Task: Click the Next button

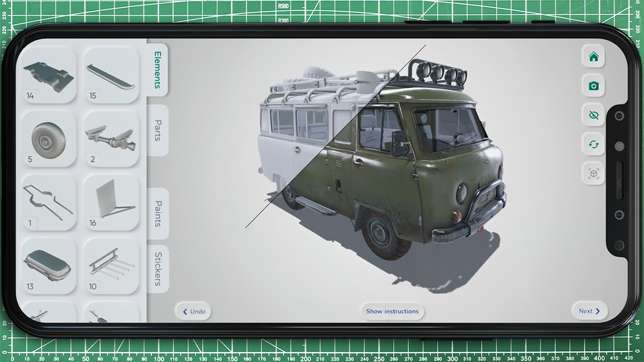Action: point(589,311)
